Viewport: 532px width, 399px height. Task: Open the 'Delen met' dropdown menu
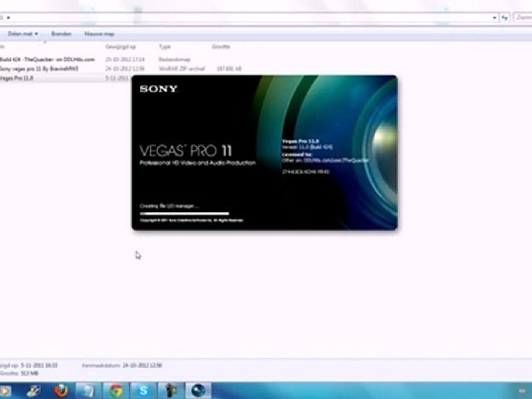pos(23,34)
